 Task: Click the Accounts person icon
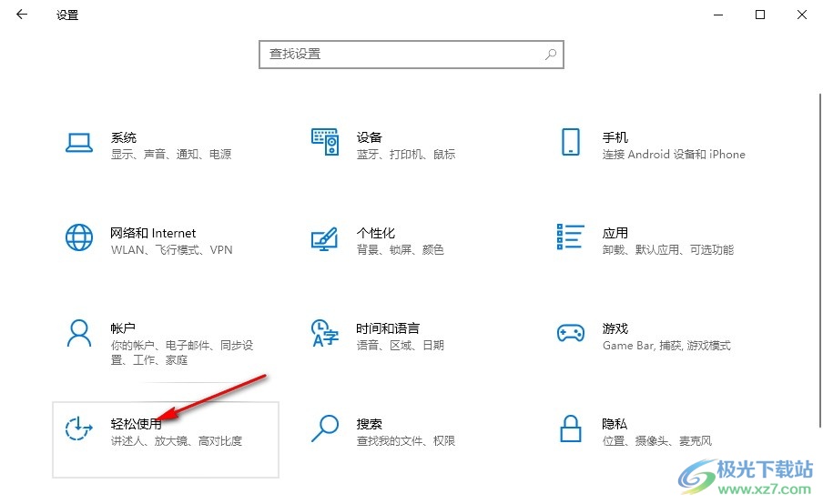click(79, 333)
